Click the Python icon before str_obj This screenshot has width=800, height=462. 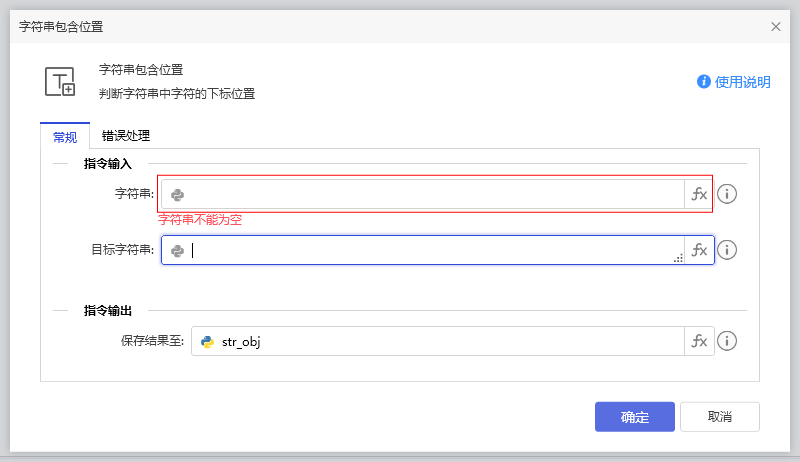point(208,342)
